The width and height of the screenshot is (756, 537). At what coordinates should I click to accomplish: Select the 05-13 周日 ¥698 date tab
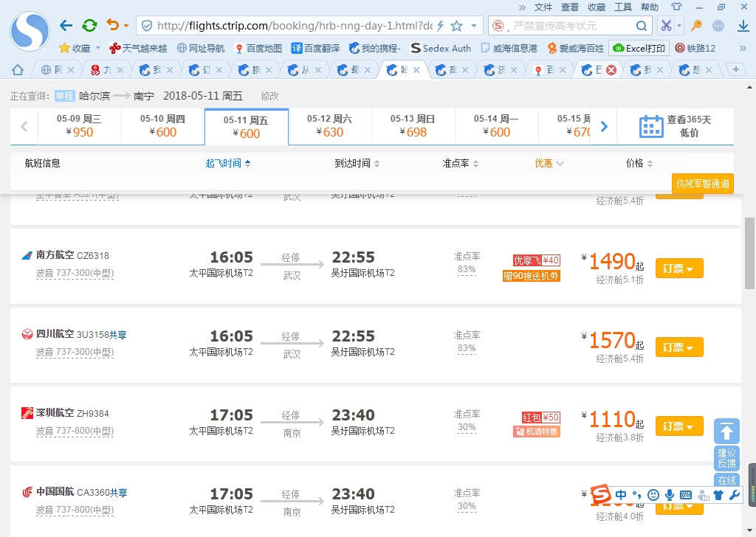413,126
